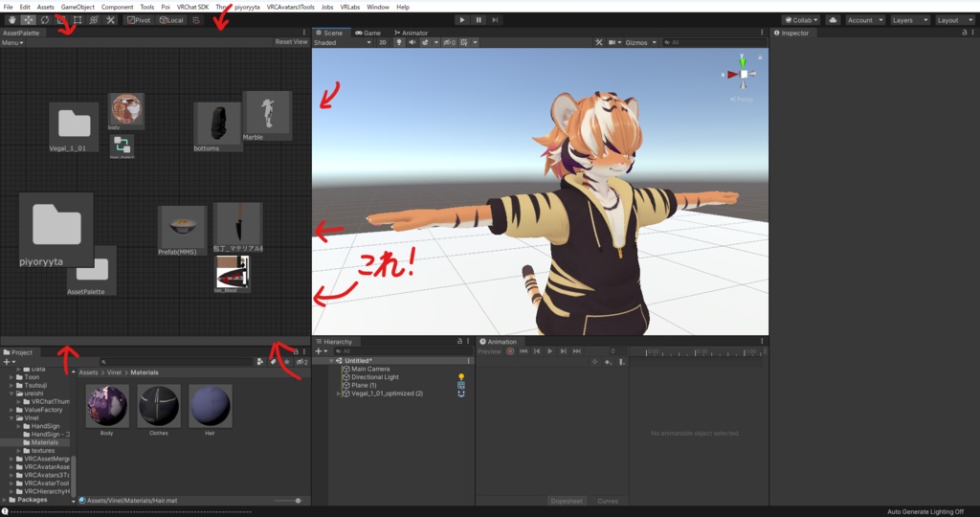Image resolution: width=980 pixels, height=517 pixels.
Task: Click search by label icon in Project
Action: pyautogui.click(x=273, y=362)
